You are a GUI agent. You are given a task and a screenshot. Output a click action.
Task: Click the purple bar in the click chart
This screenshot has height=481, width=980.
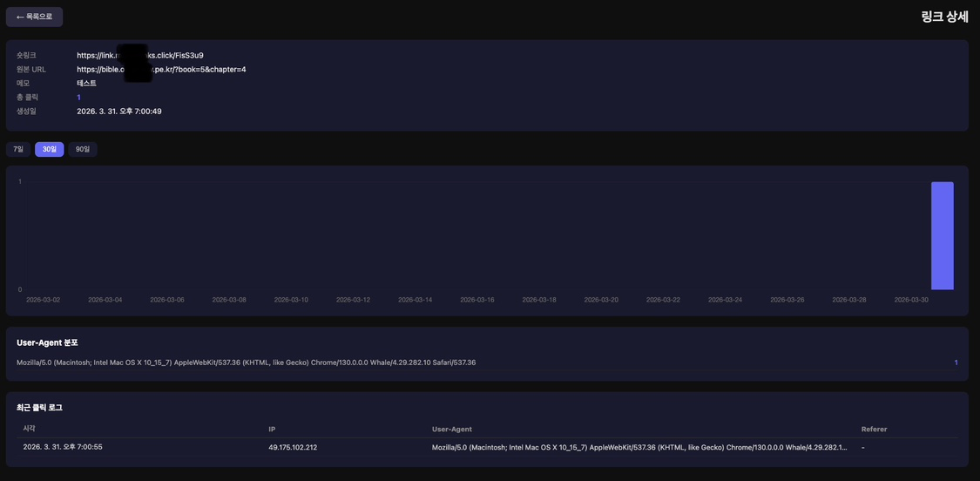(942, 235)
